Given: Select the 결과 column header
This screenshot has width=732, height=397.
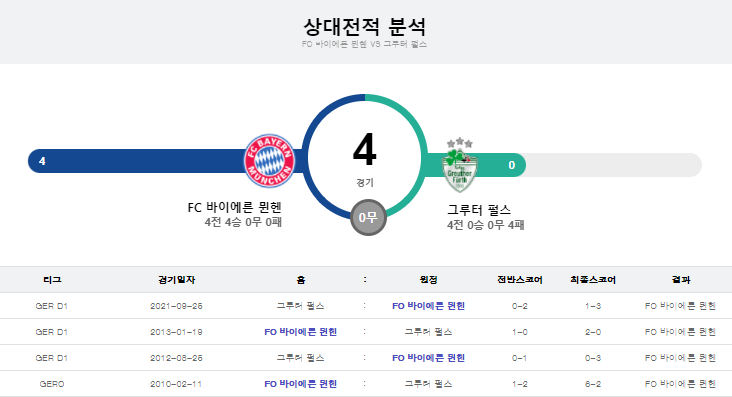Looking at the screenshot, I should 681,280.
